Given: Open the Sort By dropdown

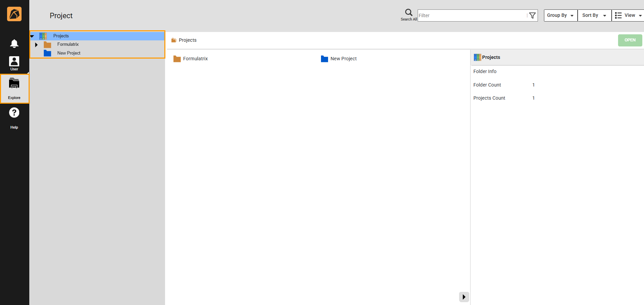Looking at the screenshot, I should (x=594, y=15).
